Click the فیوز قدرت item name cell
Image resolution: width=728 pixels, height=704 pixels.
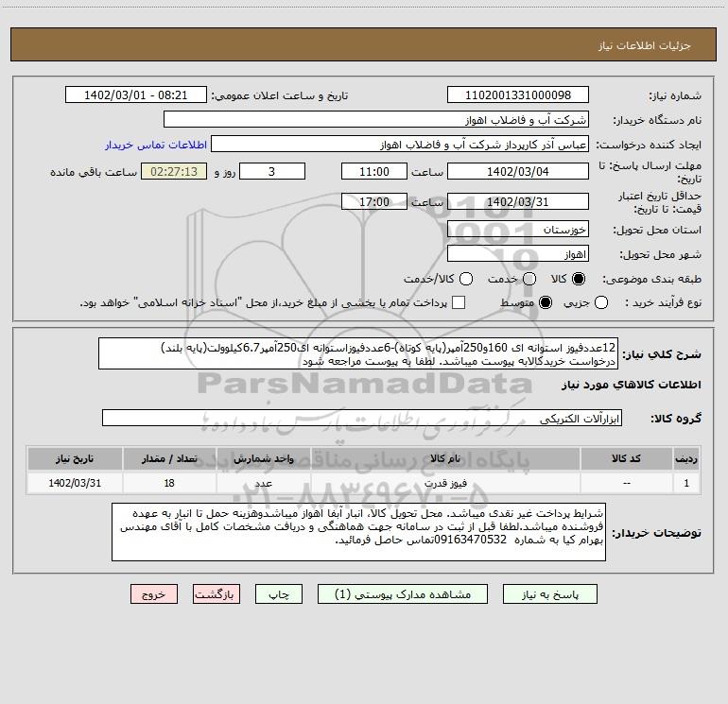coord(445,483)
